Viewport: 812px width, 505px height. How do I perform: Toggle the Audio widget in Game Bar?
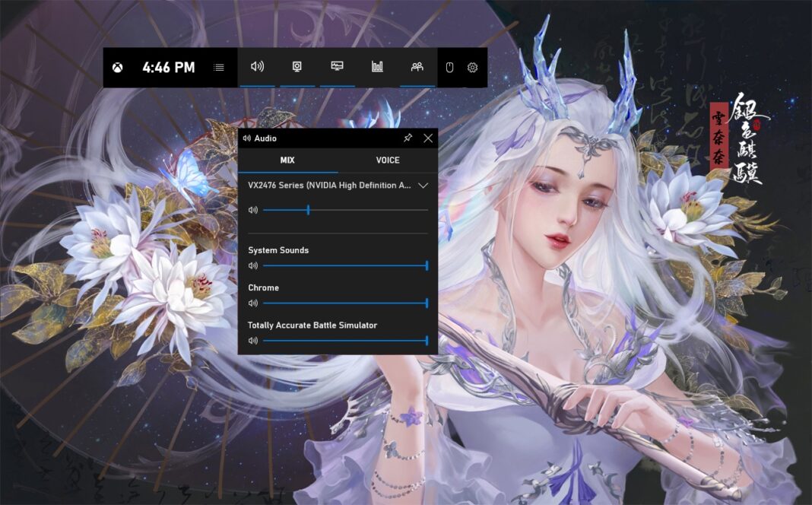pyautogui.click(x=258, y=67)
